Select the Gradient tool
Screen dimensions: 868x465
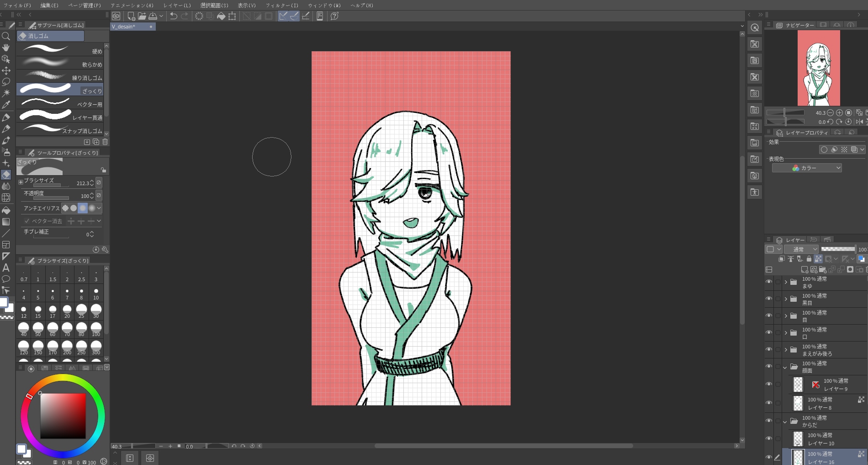[6, 222]
